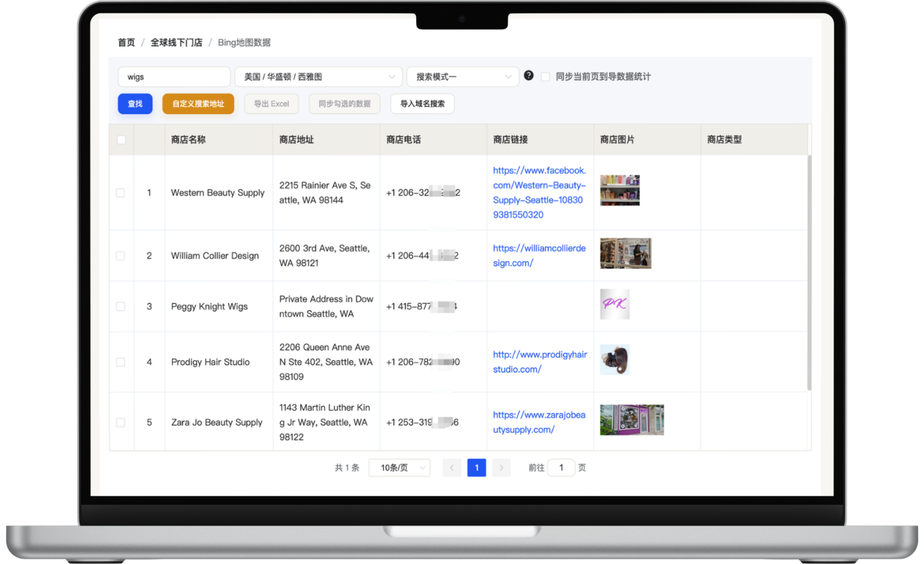
Task: Select page 1 in pagination
Action: pos(476,467)
